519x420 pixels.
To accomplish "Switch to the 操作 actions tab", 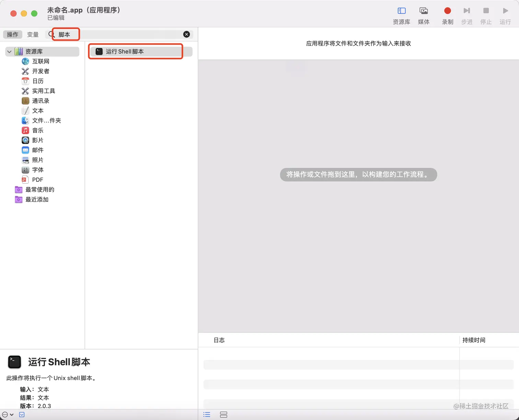I will [x=13, y=34].
